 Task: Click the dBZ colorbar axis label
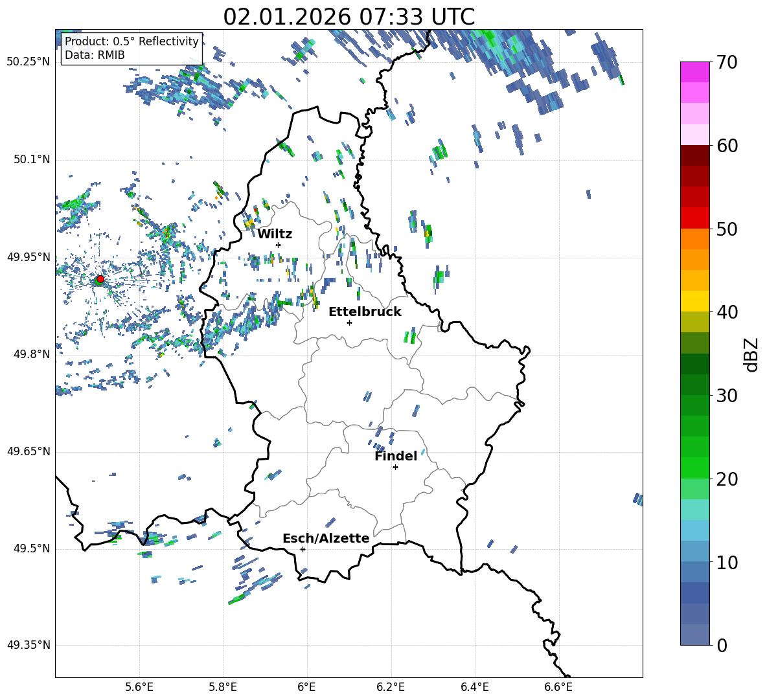[752, 354]
